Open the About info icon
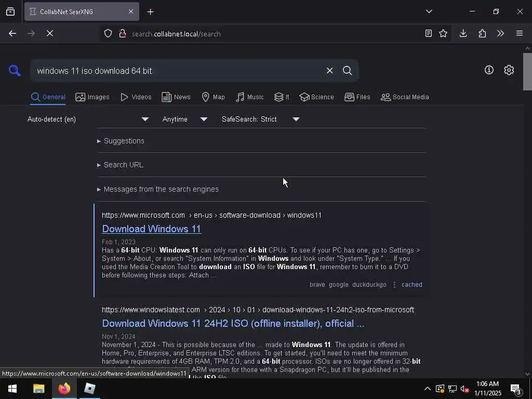 pyautogui.click(x=489, y=70)
